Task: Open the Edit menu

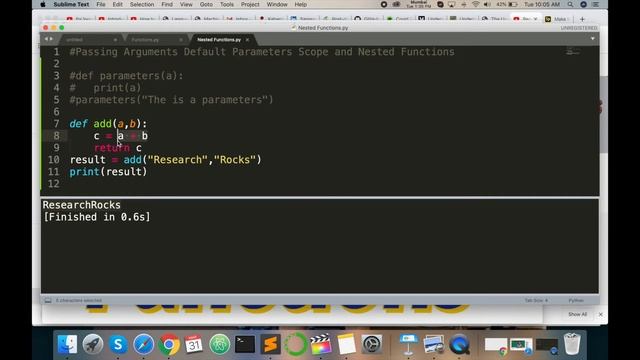Action: coord(118,4)
